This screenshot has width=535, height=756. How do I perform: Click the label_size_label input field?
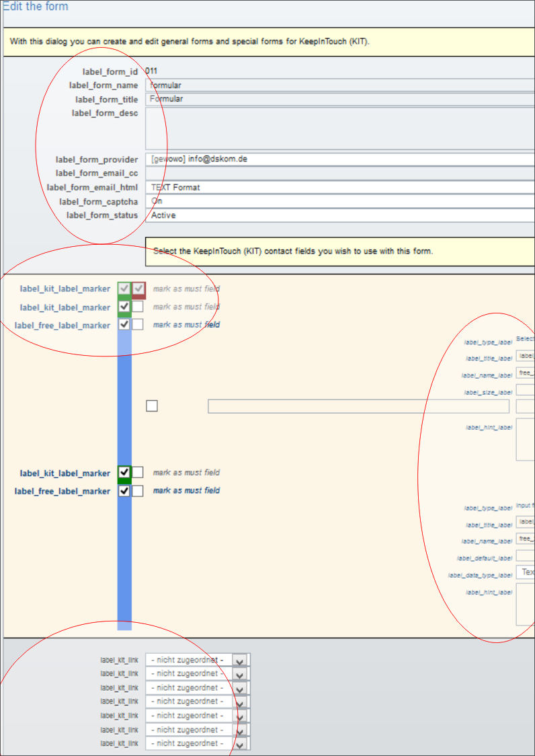pyautogui.click(x=526, y=390)
